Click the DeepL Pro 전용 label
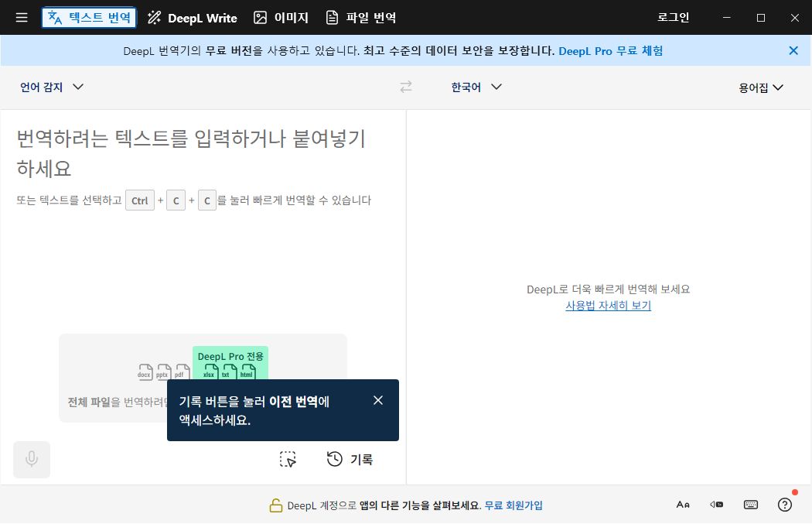This screenshot has height=524, width=812. coord(230,356)
